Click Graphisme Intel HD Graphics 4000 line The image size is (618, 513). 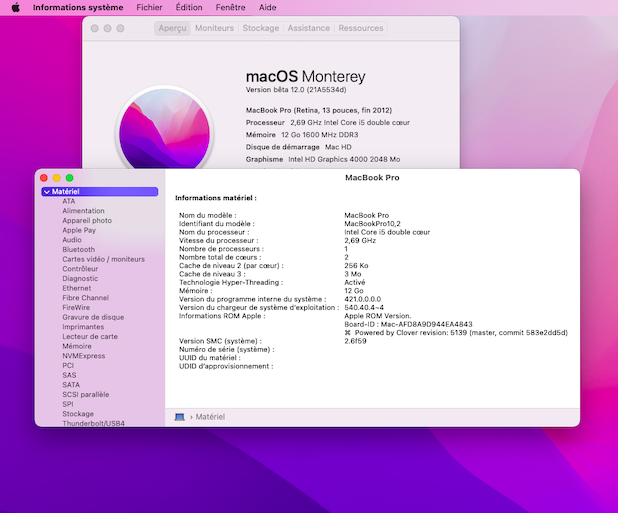pyautogui.click(x=323, y=159)
